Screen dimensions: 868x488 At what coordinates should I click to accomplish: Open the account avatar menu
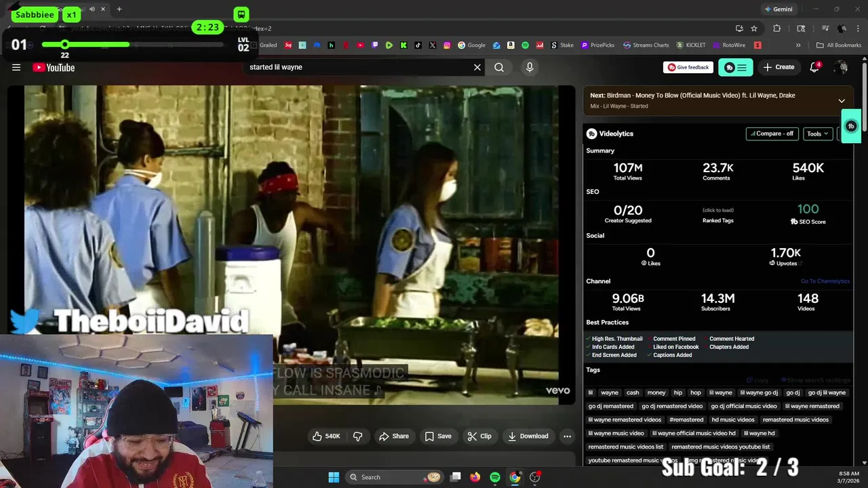pos(842,67)
